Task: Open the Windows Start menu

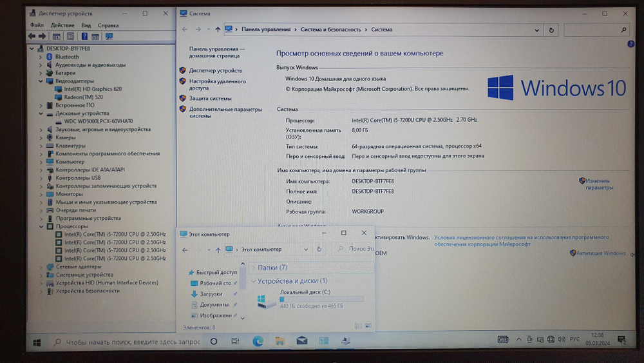Action: pos(37,342)
